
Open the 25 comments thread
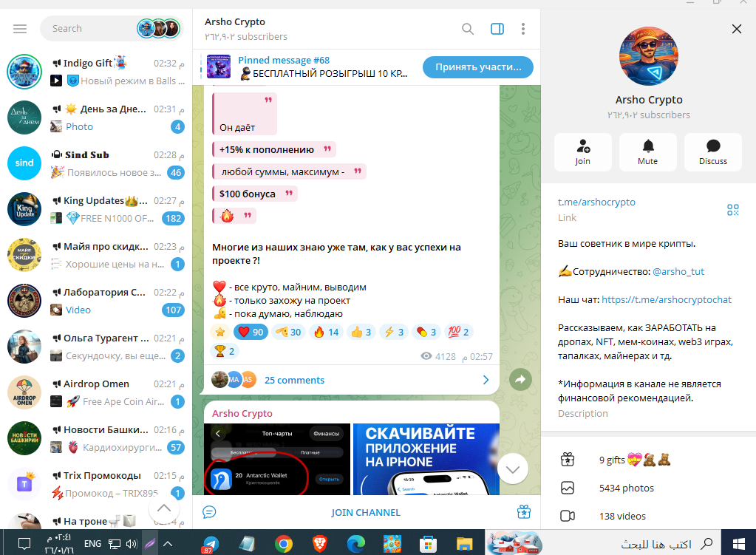click(x=294, y=380)
